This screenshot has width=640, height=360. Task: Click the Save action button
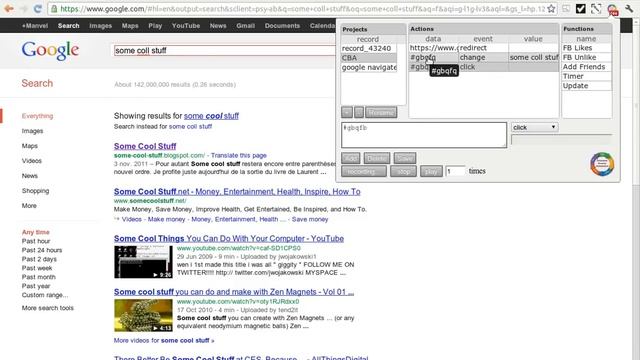pos(405,158)
